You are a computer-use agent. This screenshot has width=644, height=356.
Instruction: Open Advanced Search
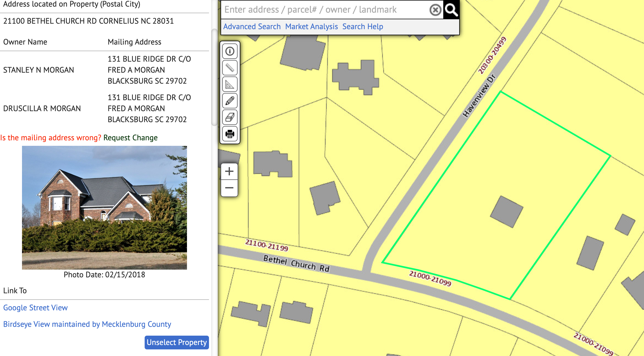tap(252, 27)
